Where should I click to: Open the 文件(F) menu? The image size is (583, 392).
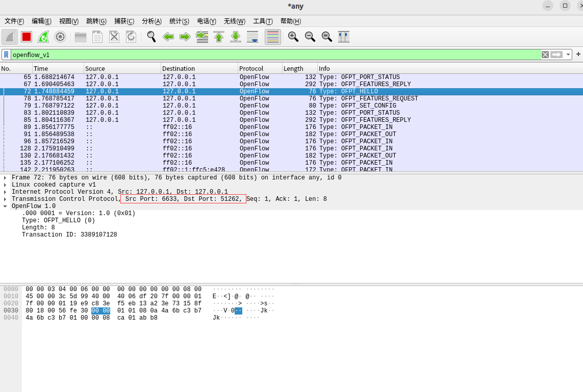click(14, 21)
